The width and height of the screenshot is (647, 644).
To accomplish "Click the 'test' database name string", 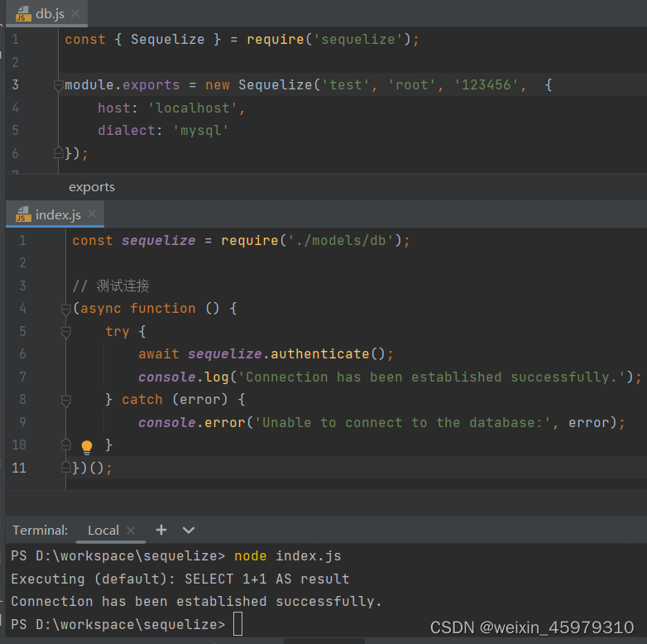I will pos(345,85).
